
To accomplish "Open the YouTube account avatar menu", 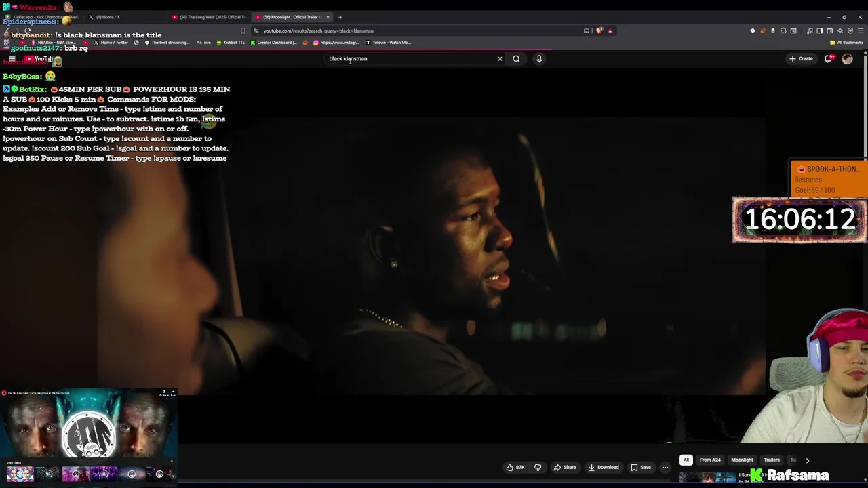I will point(847,59).
